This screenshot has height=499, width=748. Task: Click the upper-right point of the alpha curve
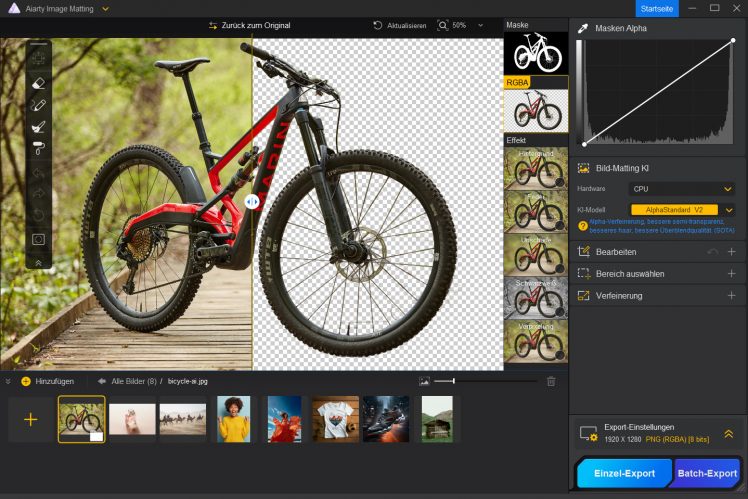pos(733,41)
